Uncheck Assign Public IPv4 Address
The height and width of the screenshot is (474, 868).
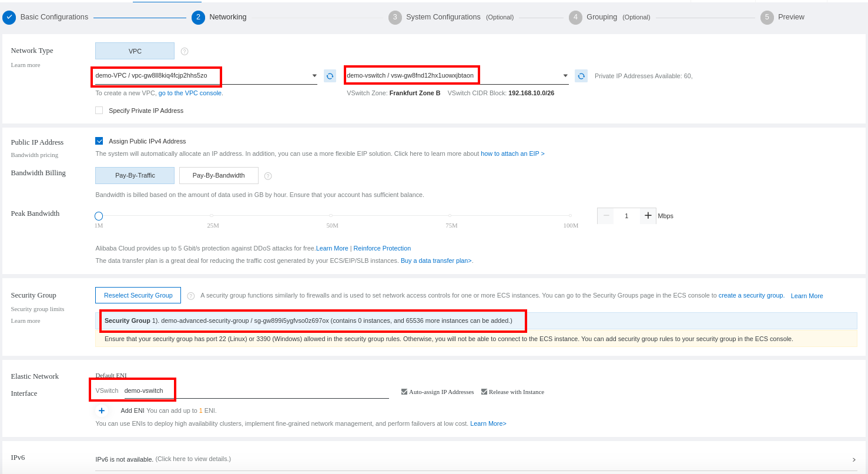tap(99, 141)
